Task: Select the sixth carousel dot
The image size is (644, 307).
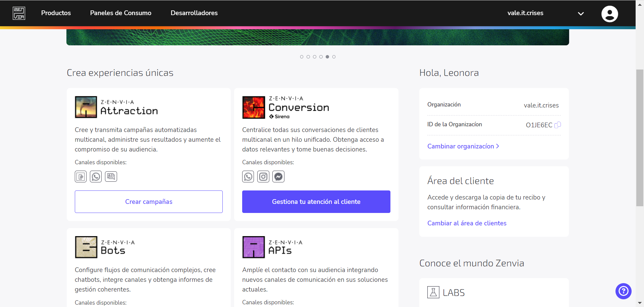Action: coord(334,57)
